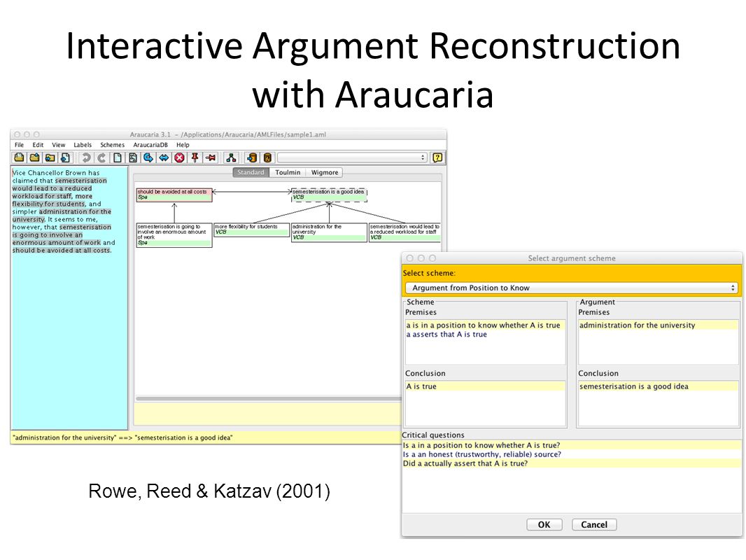Click the Undo arrow toolbar icon
The width and height of the screenshot is (746, 560).
pos(86,157)
